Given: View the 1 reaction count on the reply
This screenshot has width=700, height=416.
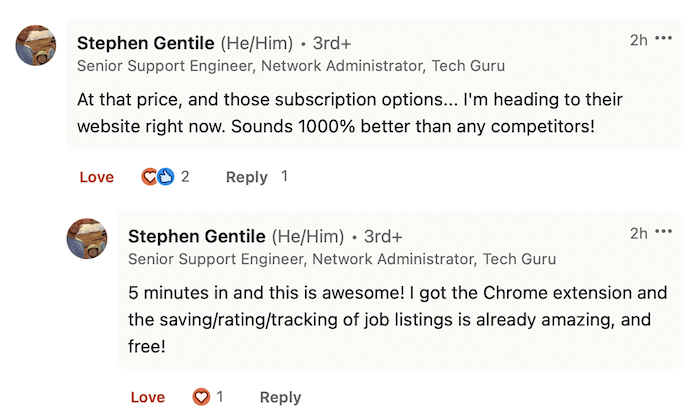Looking at the screenshot, I should pyautogui.click(x=220, y=396).
